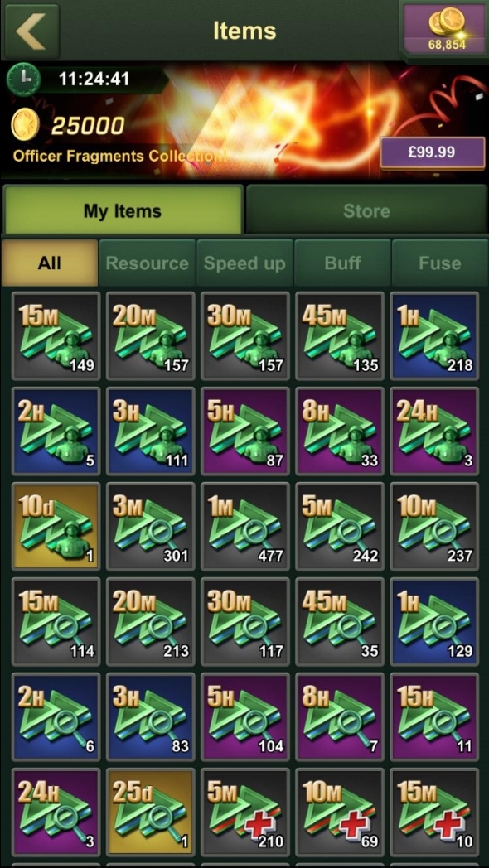Select the 2H research speedup item

(x=56, y=717)
